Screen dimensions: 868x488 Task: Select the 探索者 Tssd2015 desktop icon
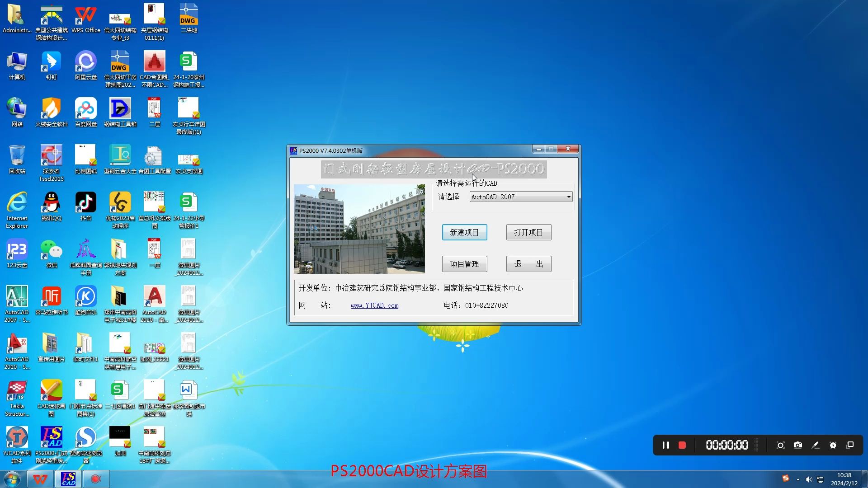(52, 164)
